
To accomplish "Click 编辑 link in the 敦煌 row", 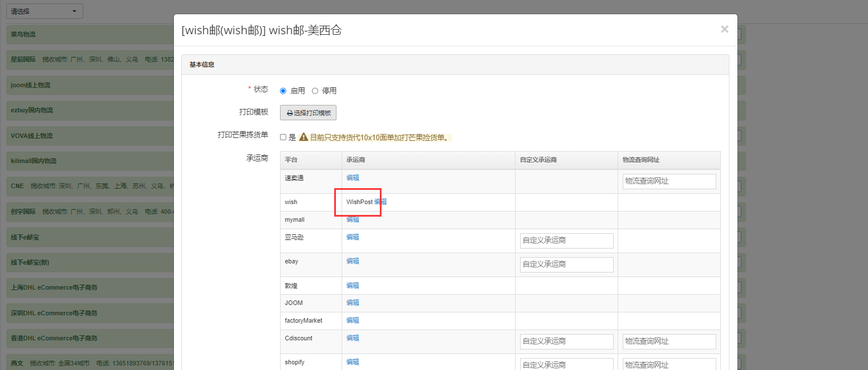I will 352,286.
